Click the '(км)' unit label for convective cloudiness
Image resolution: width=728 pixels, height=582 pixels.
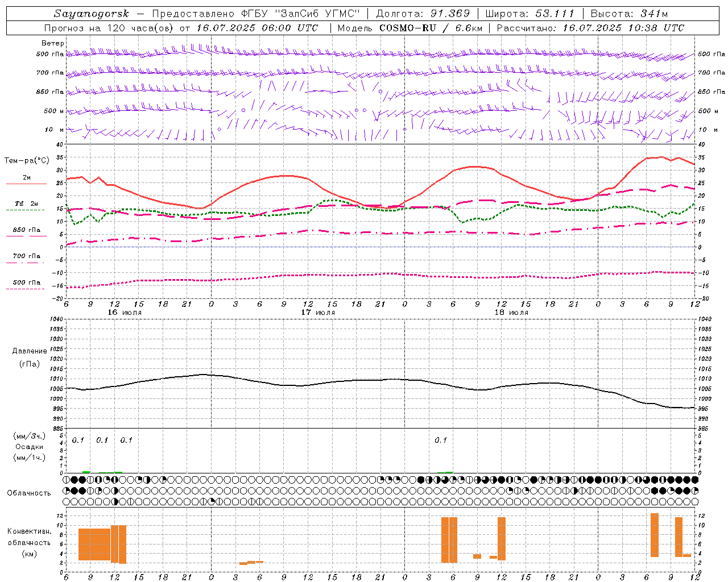[30, 554]
